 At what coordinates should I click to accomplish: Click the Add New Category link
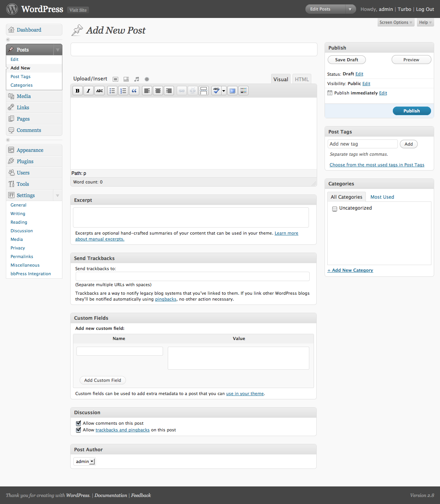coord(350,270)
